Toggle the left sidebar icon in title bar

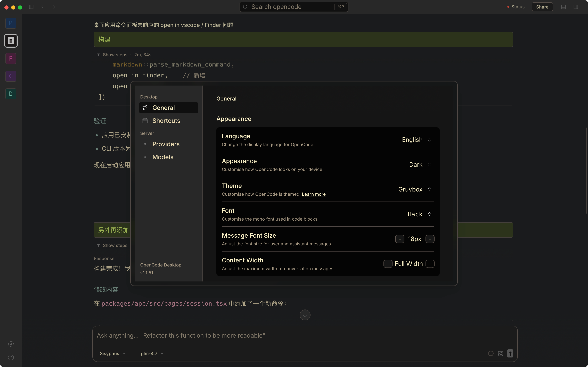[31, 7]
